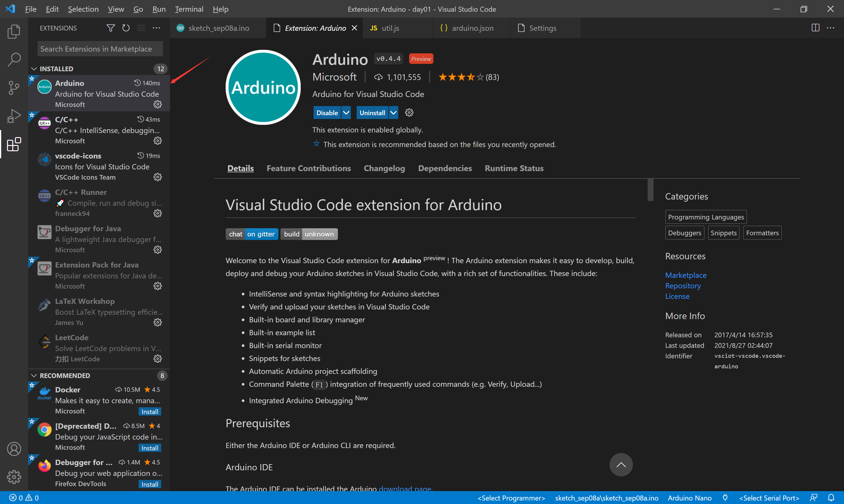Collapse the INSTALLED extensions section

(34, 69)
